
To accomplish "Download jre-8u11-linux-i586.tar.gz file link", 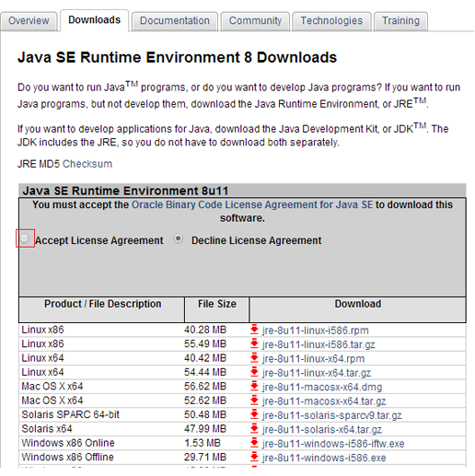I will coord(319,344).
